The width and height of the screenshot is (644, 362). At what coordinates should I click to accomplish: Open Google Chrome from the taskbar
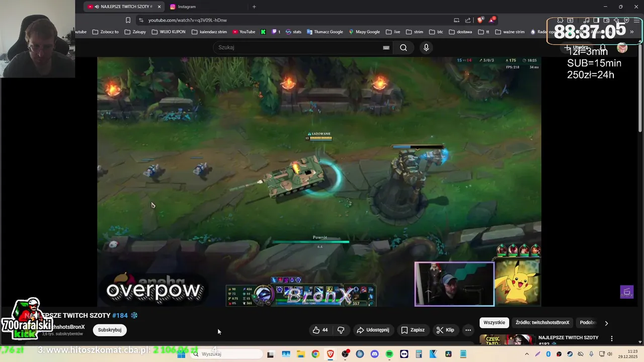tap(315, 354)
